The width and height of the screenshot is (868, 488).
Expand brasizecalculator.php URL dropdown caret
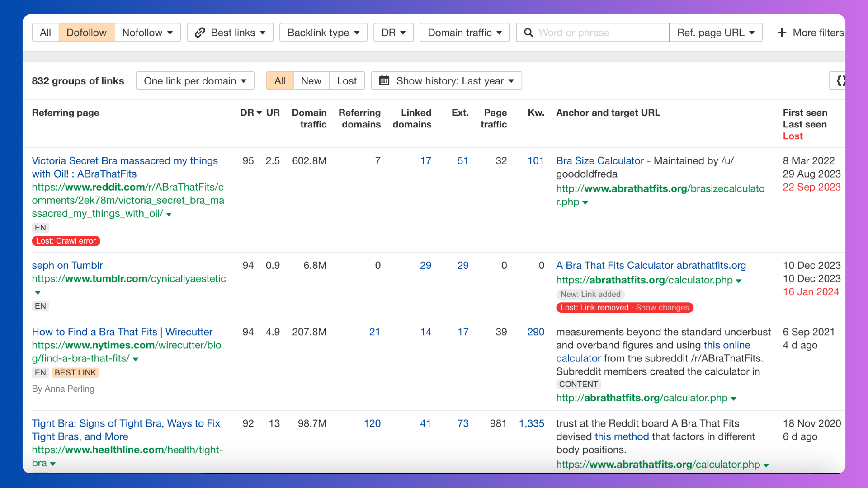click(585, 203)
